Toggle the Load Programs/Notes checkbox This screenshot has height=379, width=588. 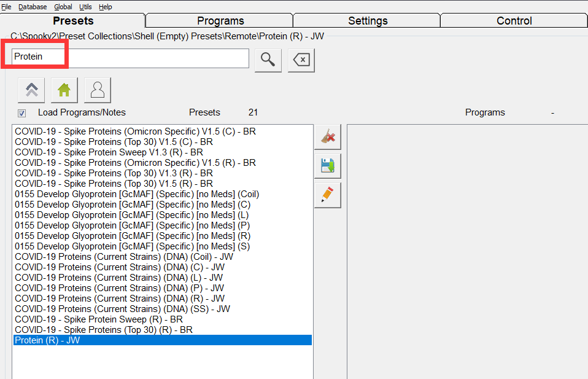click(22, 113)
